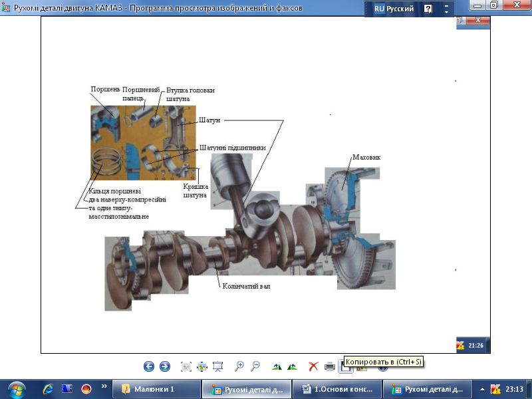The image size is (532, 399).
Task: Show hidden system tray icons
Action: coord(482,390)
